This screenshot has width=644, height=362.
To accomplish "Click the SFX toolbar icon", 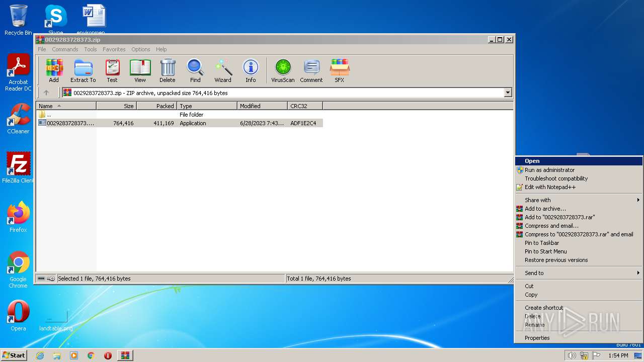I will [340, 70].
